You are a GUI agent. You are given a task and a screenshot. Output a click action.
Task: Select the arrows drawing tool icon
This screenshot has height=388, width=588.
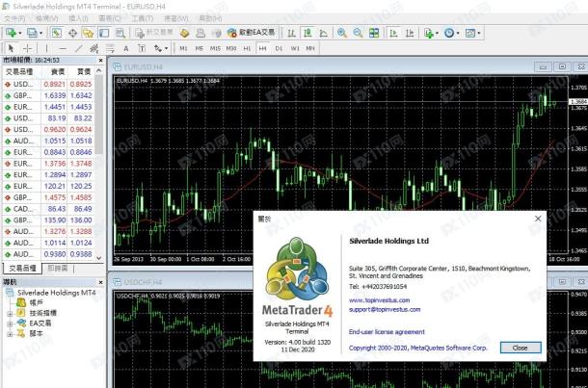158,48
